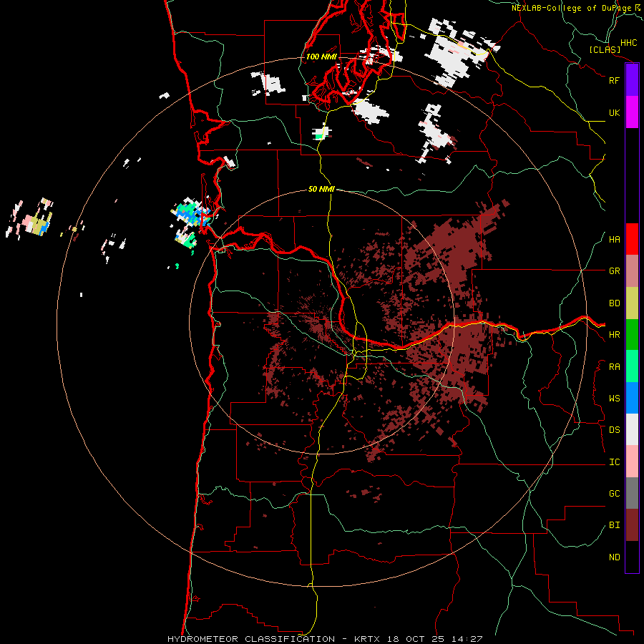Pick the RA light green swatch
The width and height of the screenshot is (644, 644).
click(632, 366)
